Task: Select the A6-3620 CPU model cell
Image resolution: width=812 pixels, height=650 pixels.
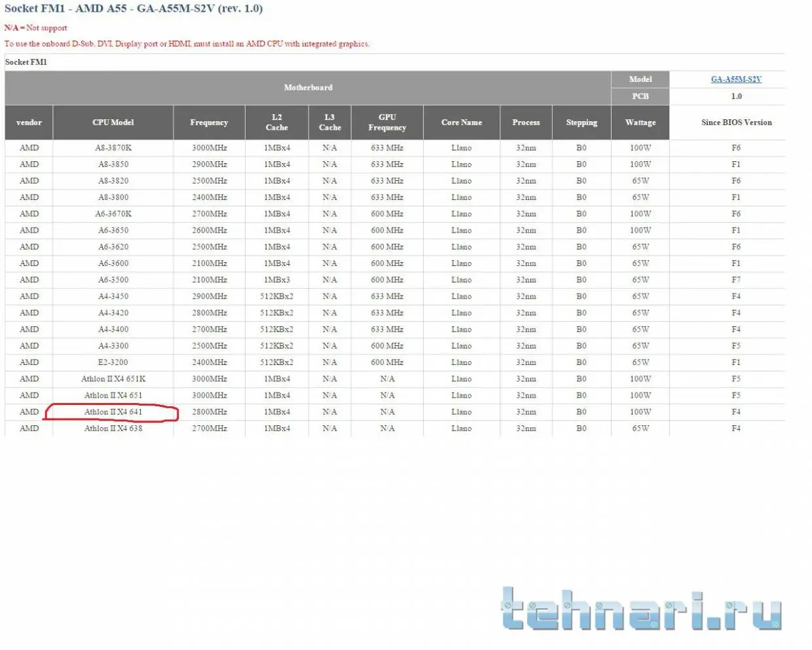Action: [x=113, y=247]
